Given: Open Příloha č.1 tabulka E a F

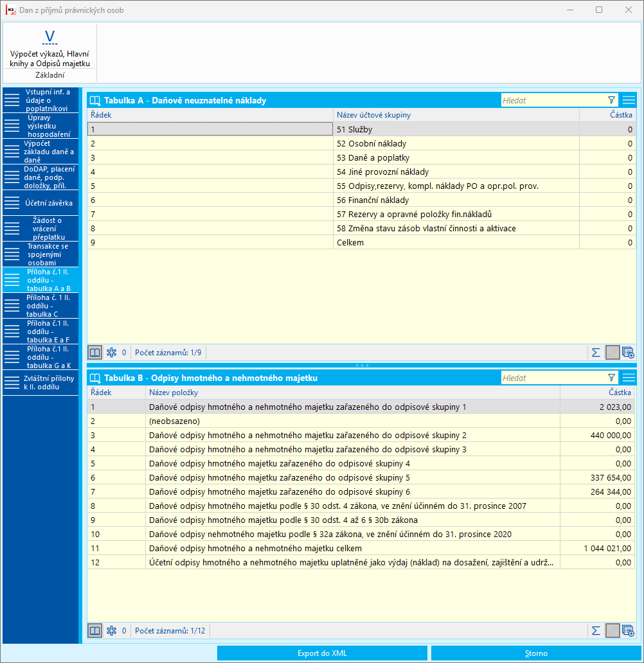Looking at the screenshot, I should click(40, 331).
